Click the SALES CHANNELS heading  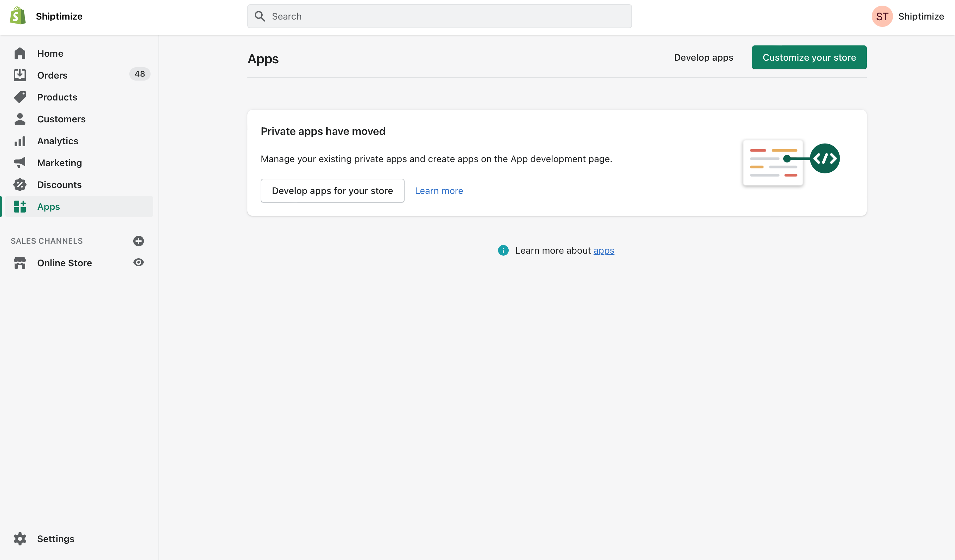pos(47,241)
